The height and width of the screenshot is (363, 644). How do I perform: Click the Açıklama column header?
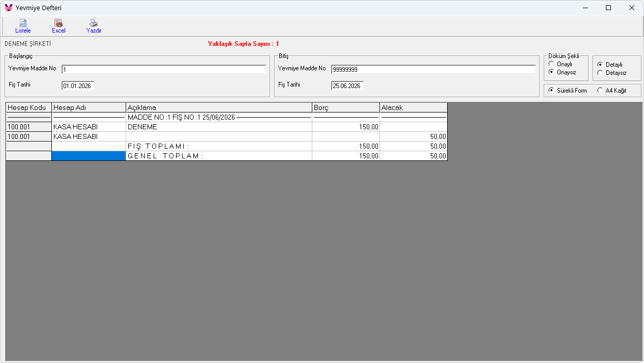[x=219, y=107]
